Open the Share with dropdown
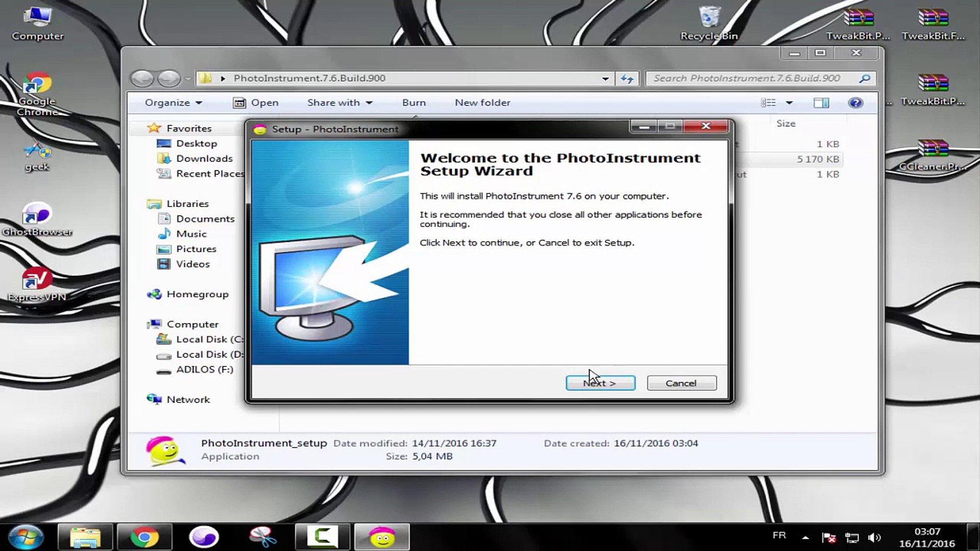Screen dimensions: 980x551 point(339,103)
